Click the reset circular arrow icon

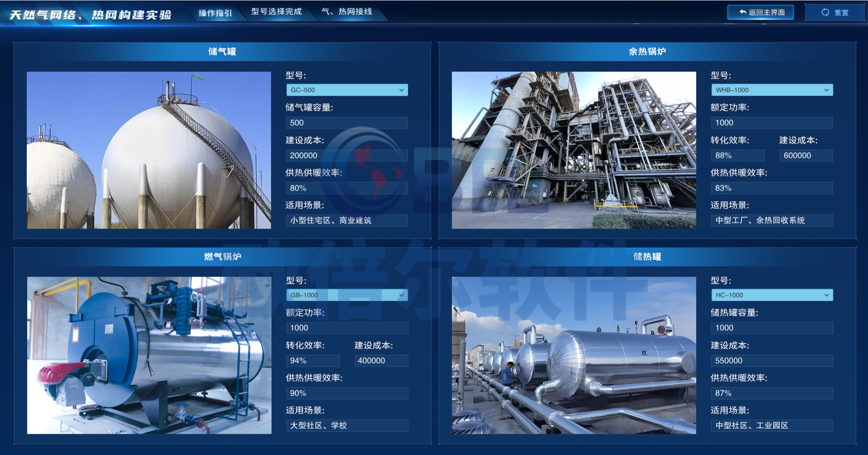click(825, 12)
